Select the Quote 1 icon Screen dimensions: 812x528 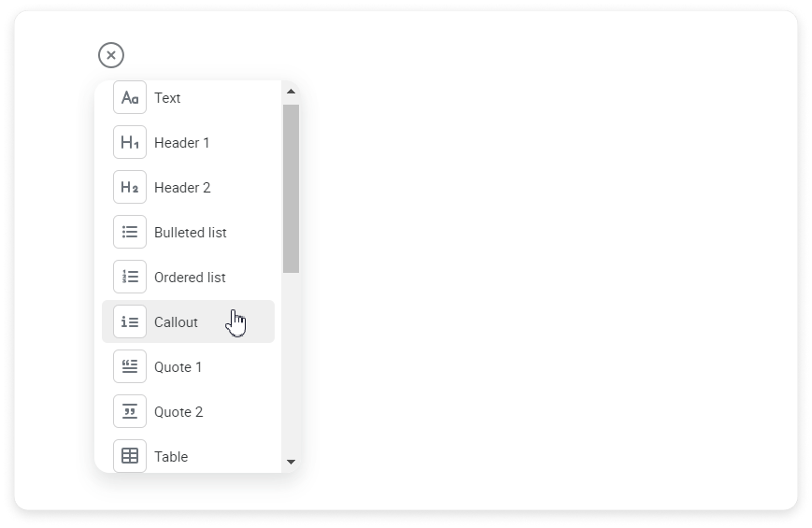point(130,367)
